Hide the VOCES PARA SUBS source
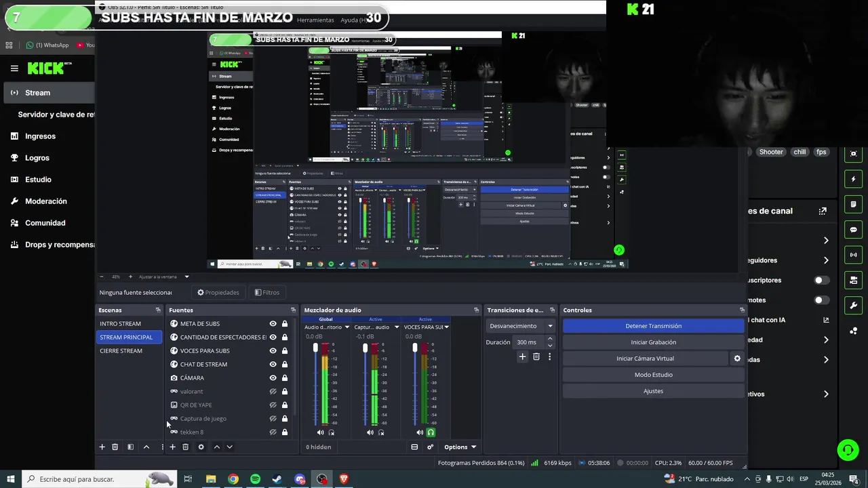This screenshot has width=868, height=488. click(273, 351)
